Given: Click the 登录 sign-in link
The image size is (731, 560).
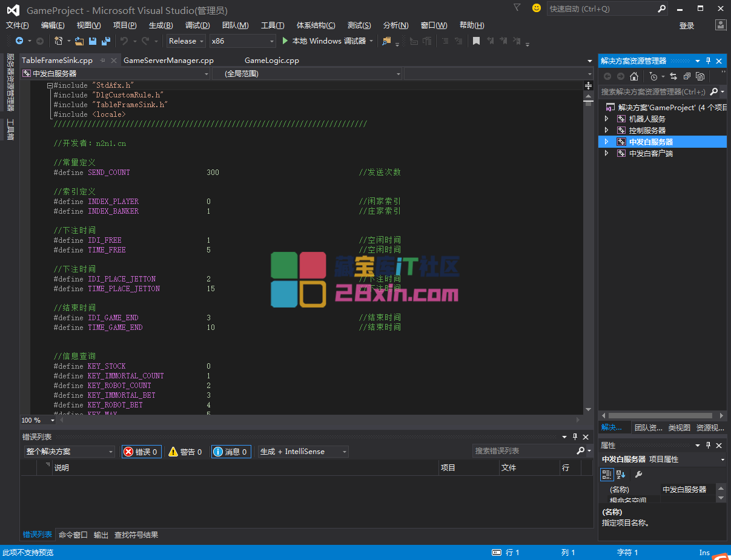Looking at the screenshot, I should pyautogui.click(x=687, y=25).
